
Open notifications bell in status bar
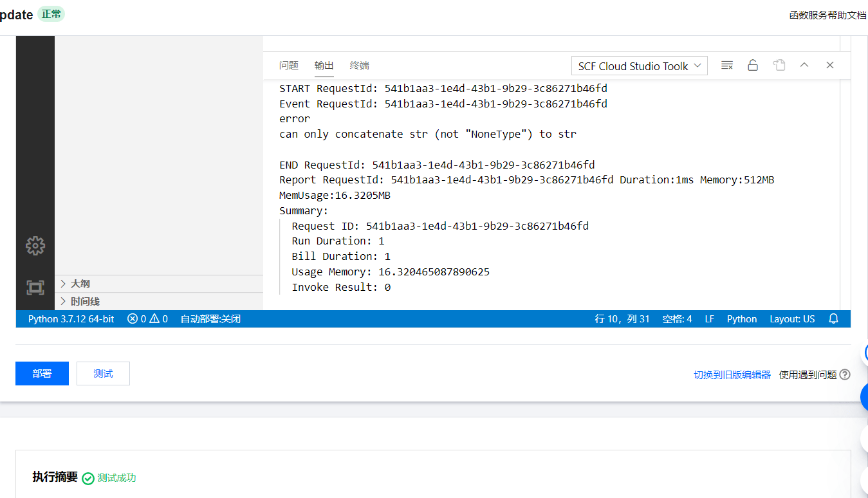point(834,318)
